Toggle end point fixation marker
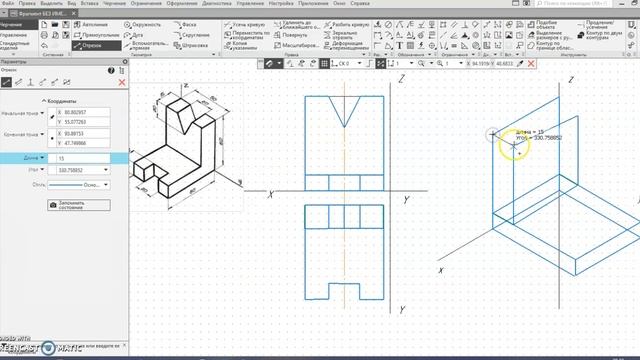The width and height of the screenshot is (640, 360). 52,138
